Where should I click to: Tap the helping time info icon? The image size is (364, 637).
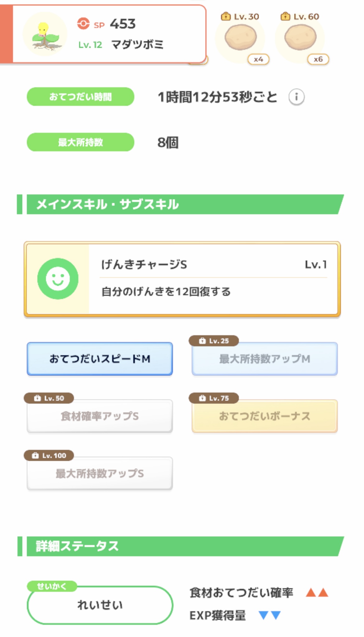coord(296,97)
